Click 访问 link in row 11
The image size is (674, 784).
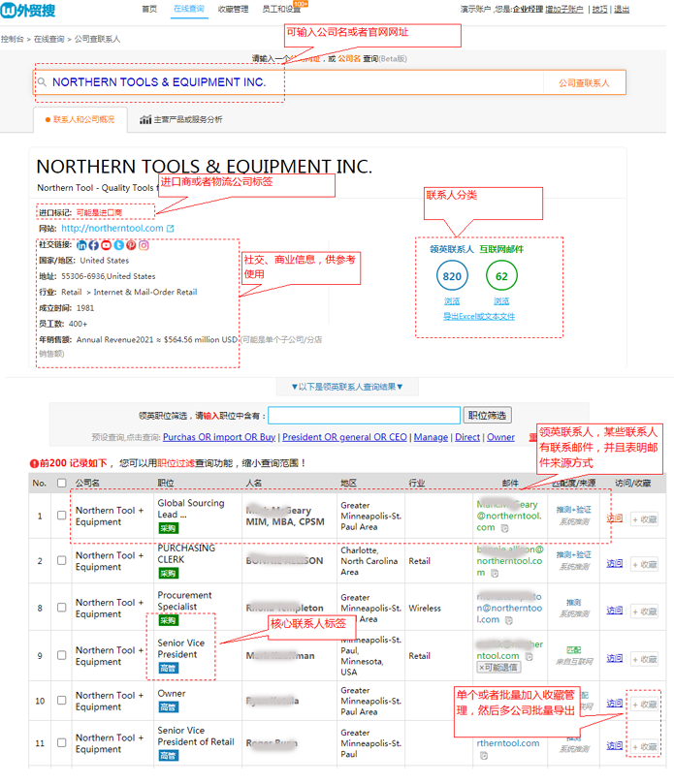pos(615,746)
